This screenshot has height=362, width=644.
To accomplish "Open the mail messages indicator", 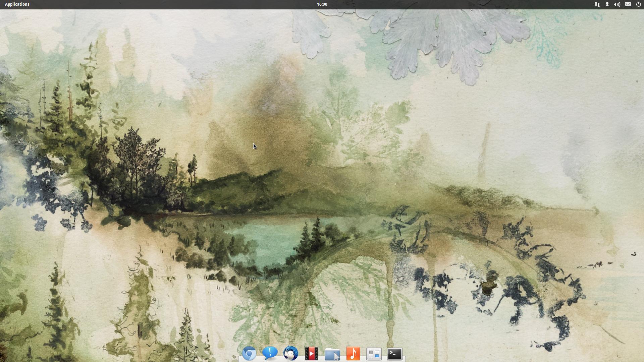I will point(628,4).
